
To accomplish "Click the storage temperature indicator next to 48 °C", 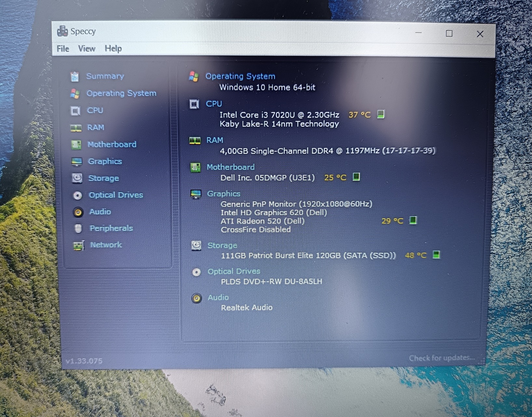I will tap(436, 254).
